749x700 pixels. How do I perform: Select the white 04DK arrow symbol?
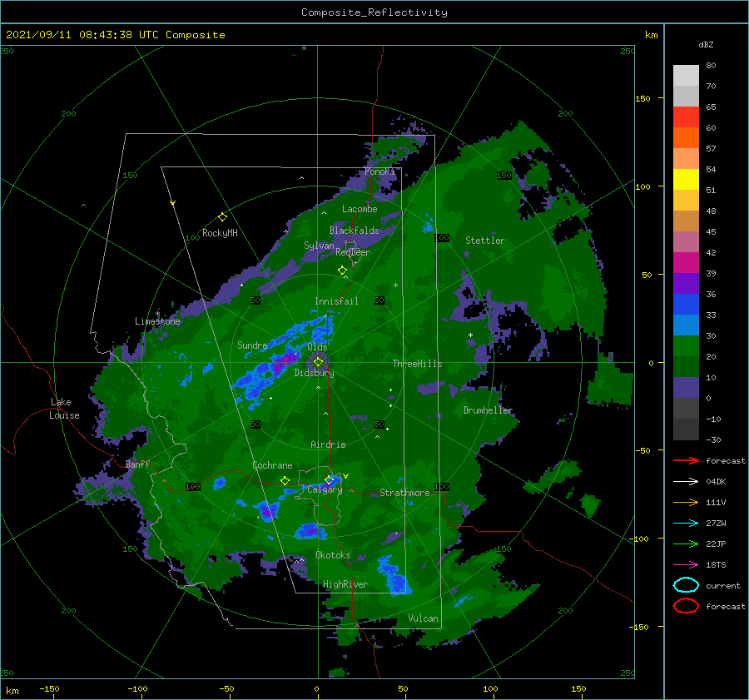pyautogui.click(x=686, y=481)
